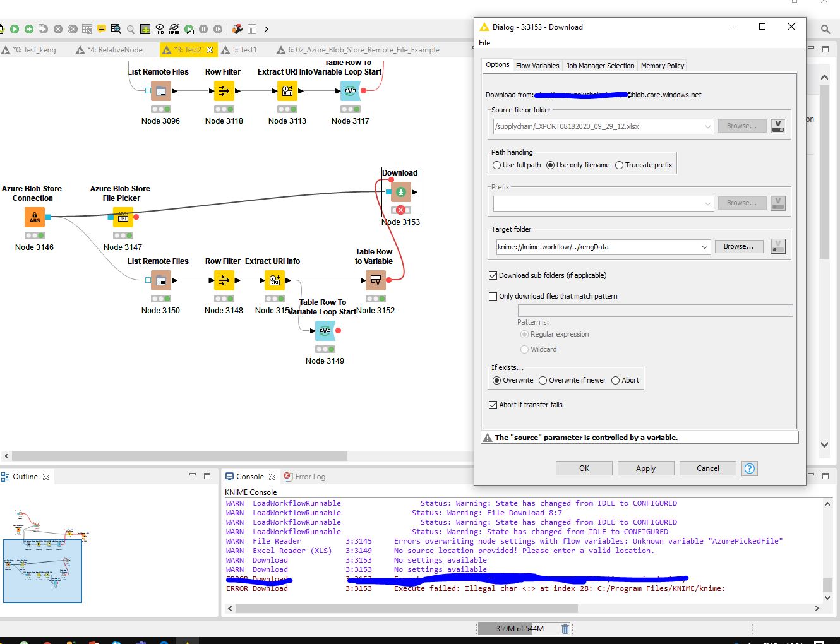This screenshot has height=644, width=840.
Task: Open the File menu in Download dialog
Action: [484, 43]
